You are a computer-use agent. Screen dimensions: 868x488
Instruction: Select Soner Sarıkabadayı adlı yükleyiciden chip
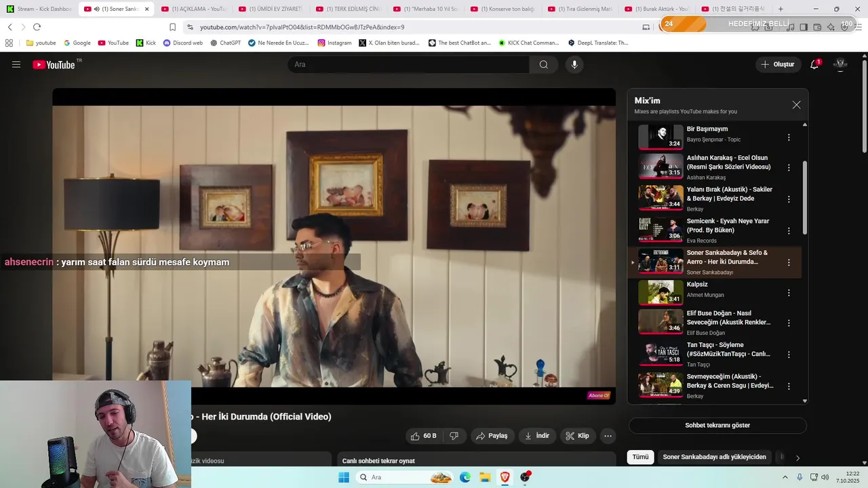(715, 457)
